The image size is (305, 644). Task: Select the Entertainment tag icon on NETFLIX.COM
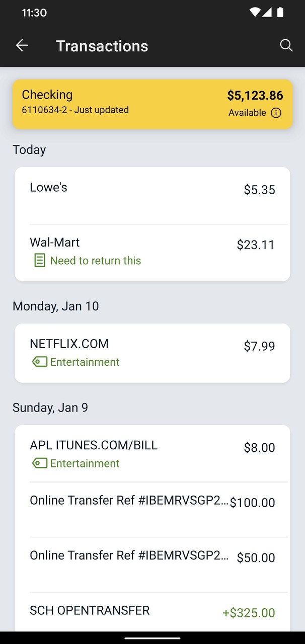point(40,362)
